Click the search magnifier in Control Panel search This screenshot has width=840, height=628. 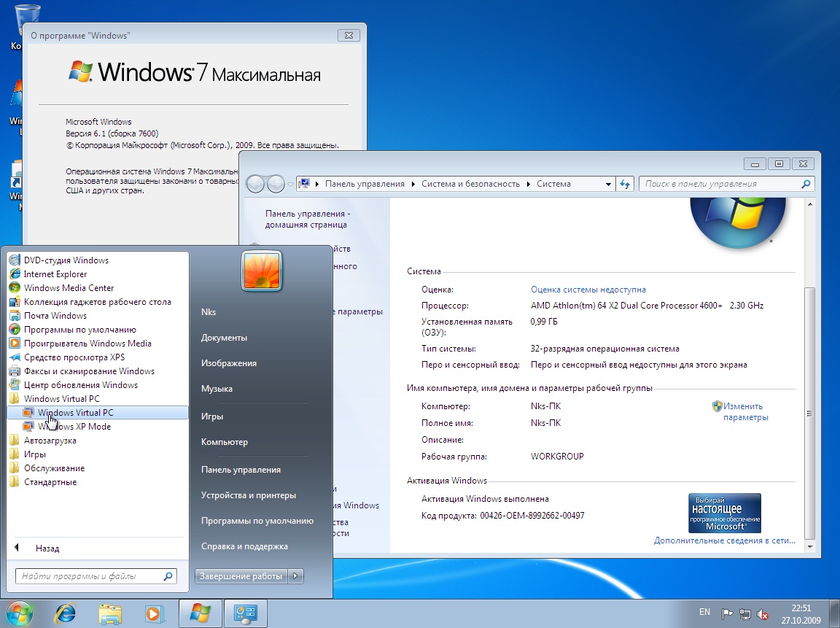point(806,185)
